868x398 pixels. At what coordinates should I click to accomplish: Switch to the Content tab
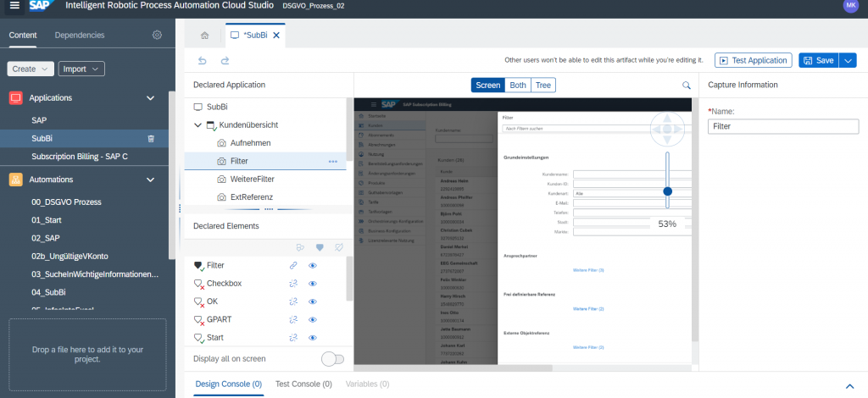click(23, 35)
